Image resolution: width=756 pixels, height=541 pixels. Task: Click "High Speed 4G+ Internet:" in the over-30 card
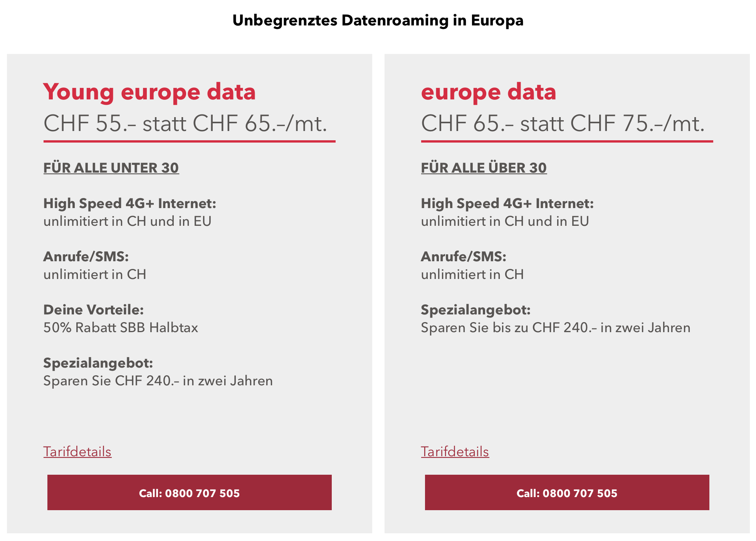point(507,203)
